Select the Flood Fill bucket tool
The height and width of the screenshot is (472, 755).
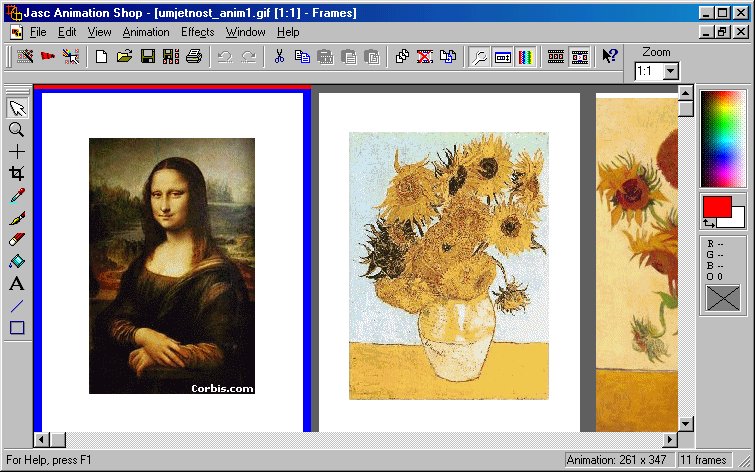[x=17, y=262]
